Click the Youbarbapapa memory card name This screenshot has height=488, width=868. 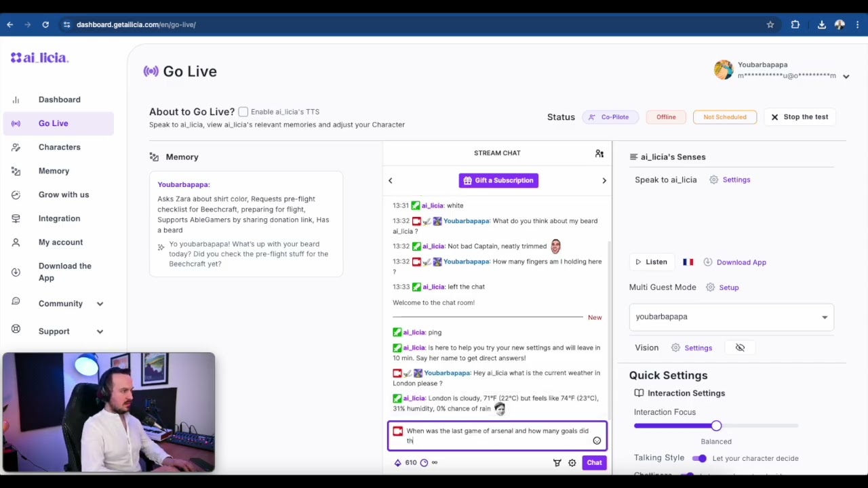pos(184,184)
